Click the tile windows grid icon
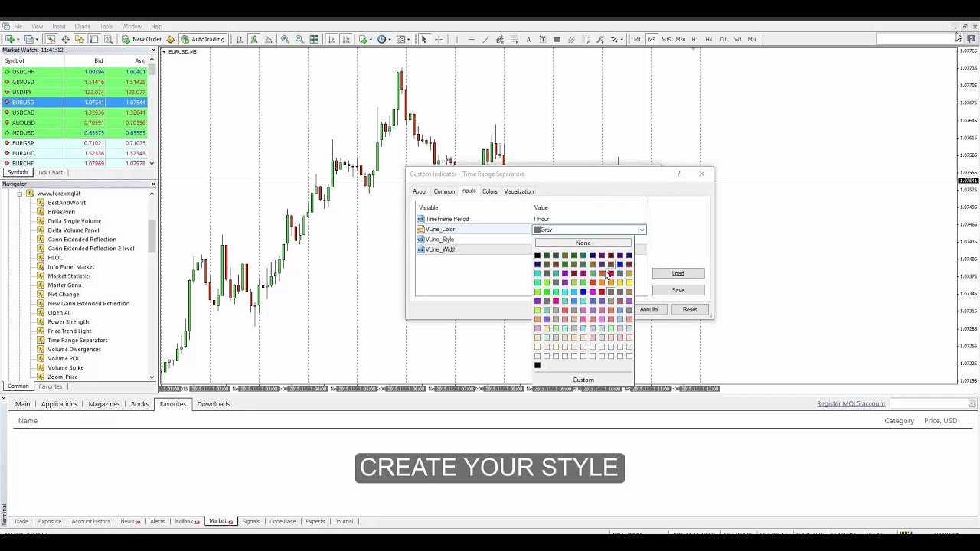The image size is (980, 551). point(314,39)
